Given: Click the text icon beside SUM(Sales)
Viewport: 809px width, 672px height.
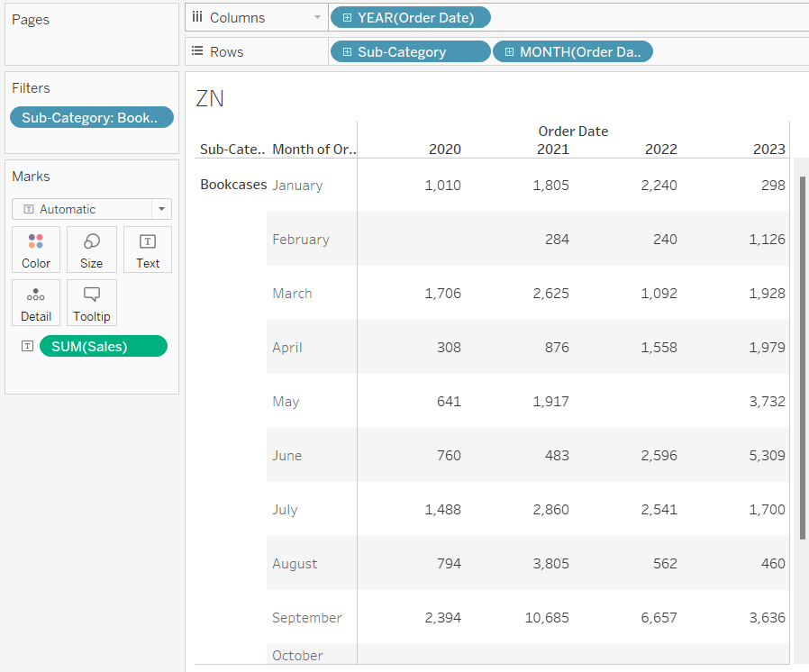Looking at the screenshot, I should click(27, 347).
